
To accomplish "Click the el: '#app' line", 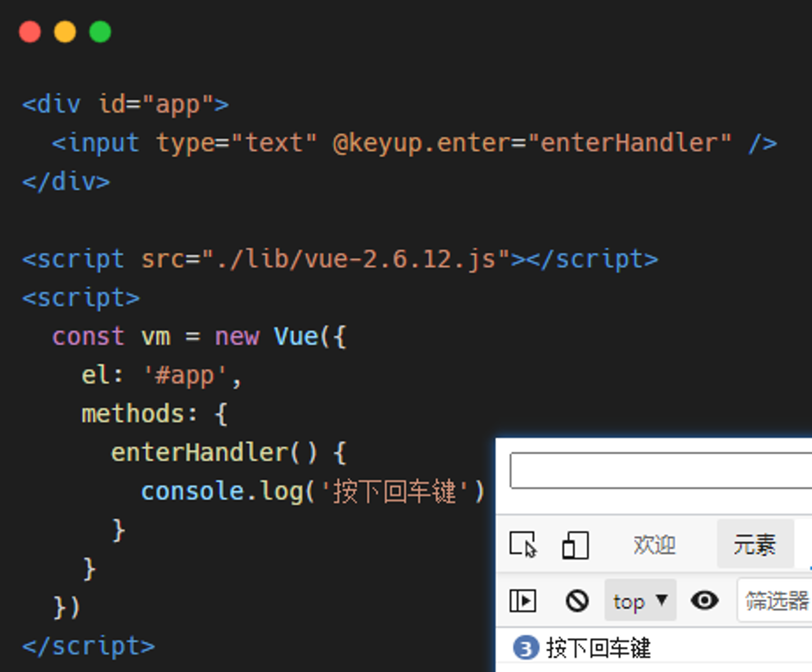I will coord(162,375).
